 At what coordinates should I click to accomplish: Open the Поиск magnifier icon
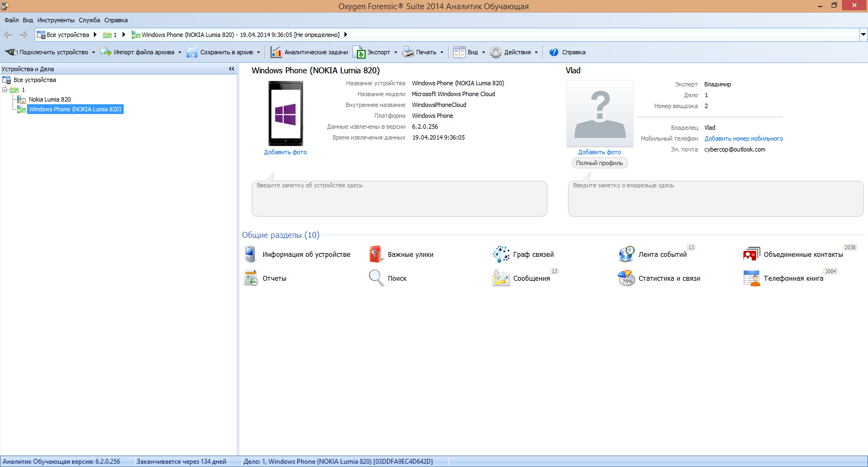(376, 278)
